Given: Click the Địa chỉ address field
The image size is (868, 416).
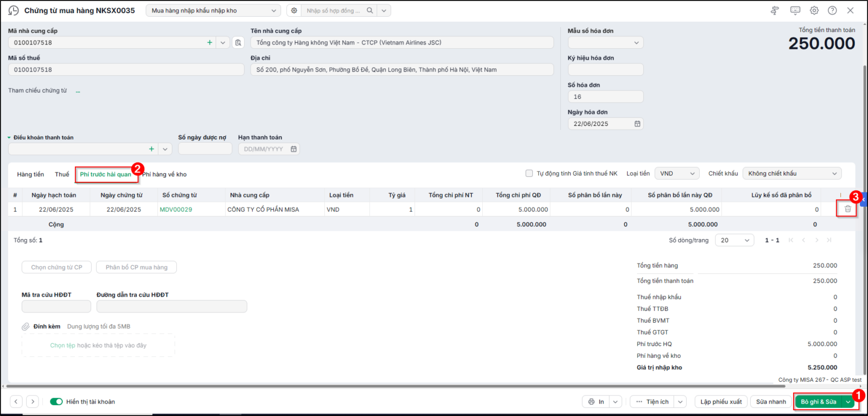Looking at the screenshot, I should pos(402,69).
